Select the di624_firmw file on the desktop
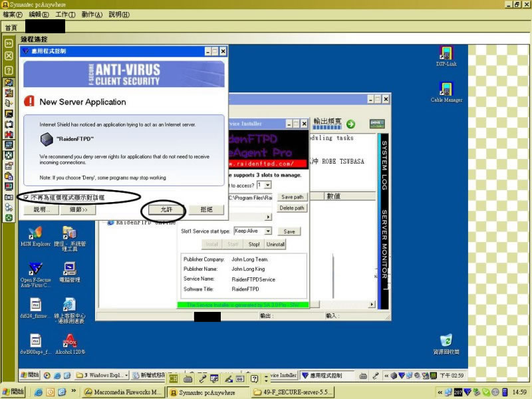 pyautogui.click(x=35, y=308)
